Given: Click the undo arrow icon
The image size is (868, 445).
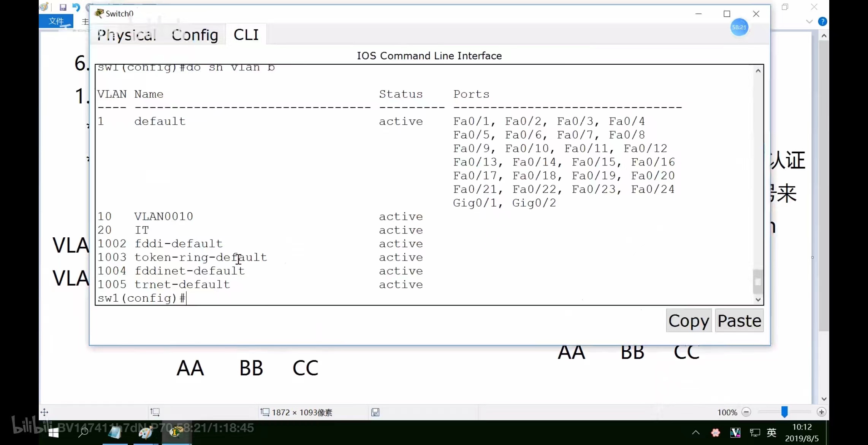Looking at the screenshot, I should pos(76,7).
